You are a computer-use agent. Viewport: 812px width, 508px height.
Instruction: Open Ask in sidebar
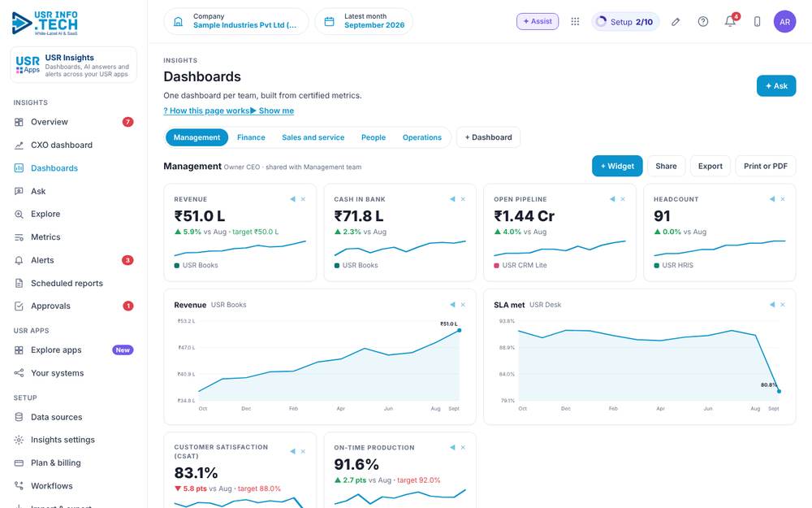(74, 191)
